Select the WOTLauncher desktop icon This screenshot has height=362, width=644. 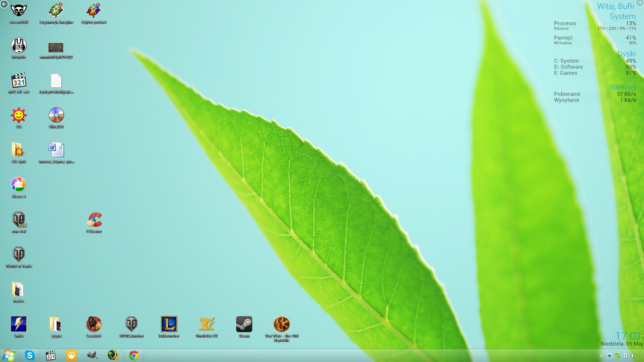click(131, 327)
